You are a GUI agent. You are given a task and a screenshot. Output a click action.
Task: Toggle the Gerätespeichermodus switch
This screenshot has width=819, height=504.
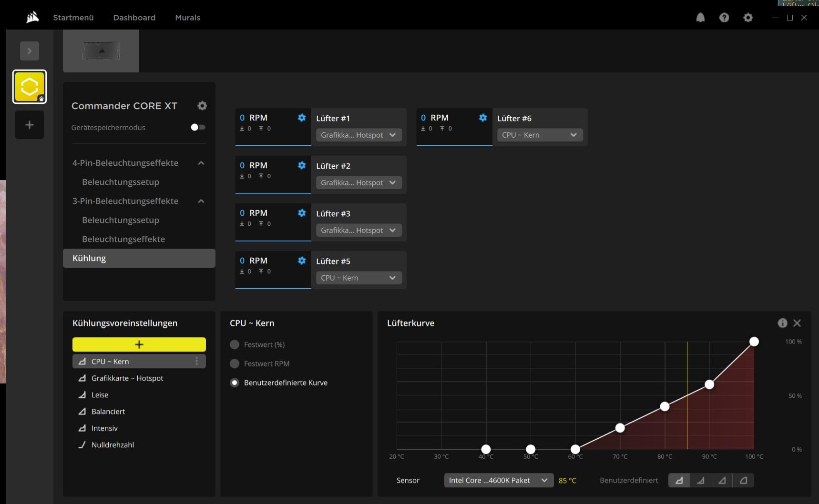click(198, 127)
